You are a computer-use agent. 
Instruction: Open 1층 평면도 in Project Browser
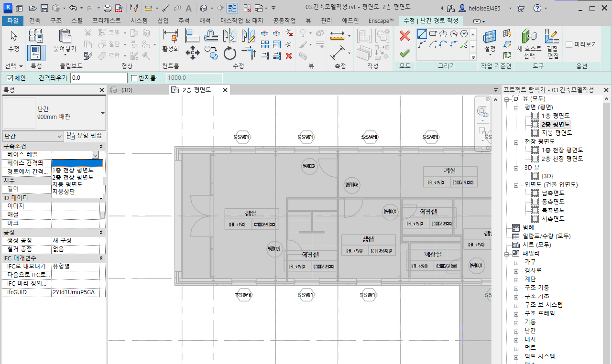pyautogui.click(x=555, y=116)
